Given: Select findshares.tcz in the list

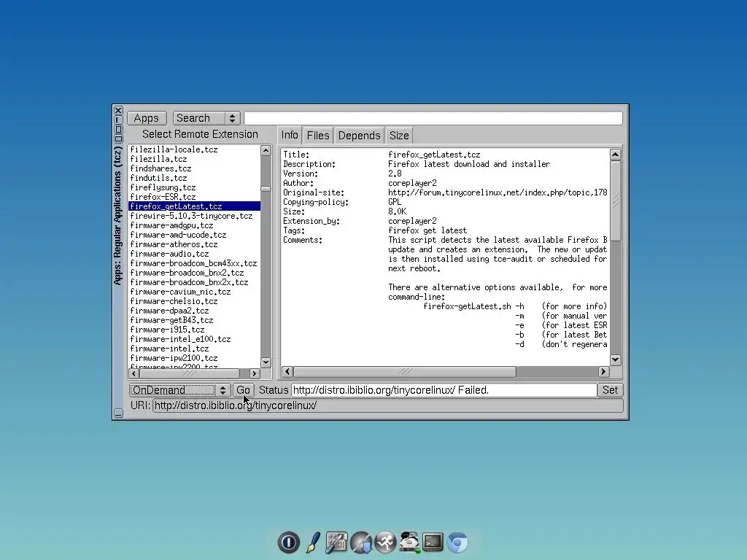Looking at the screenshot, I should [194, 168].
